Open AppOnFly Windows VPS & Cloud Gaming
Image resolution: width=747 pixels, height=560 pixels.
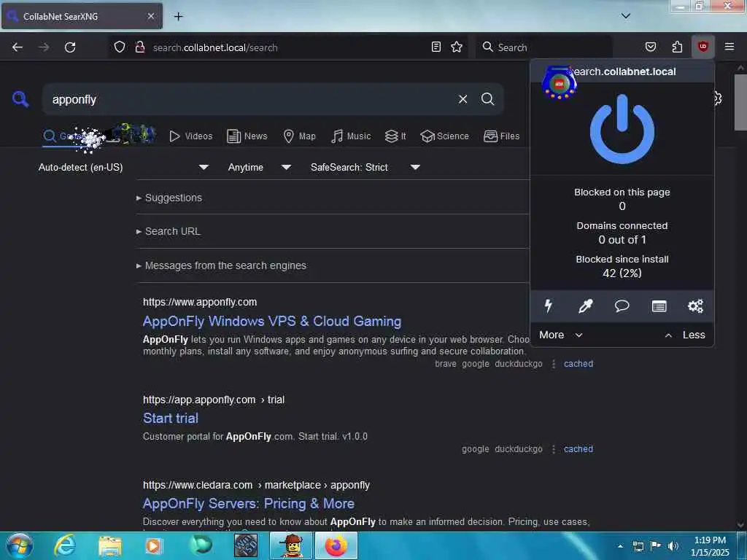(x=272, y=322)
